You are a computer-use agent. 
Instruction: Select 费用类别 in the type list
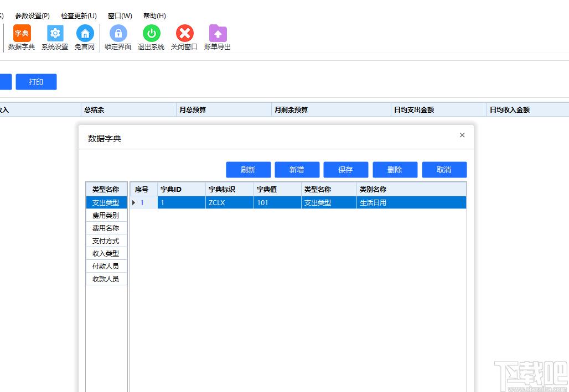[106, 216]
